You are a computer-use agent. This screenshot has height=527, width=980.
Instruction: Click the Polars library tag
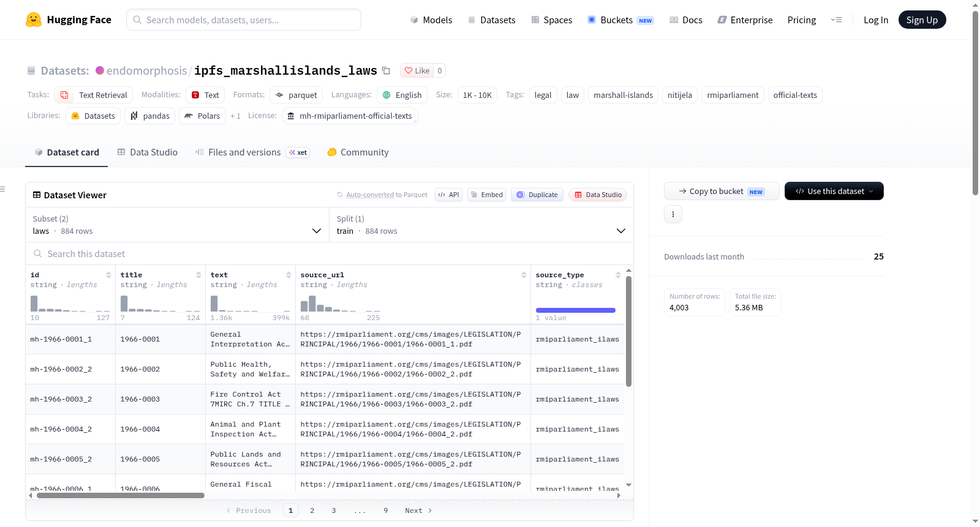[202, 116]
